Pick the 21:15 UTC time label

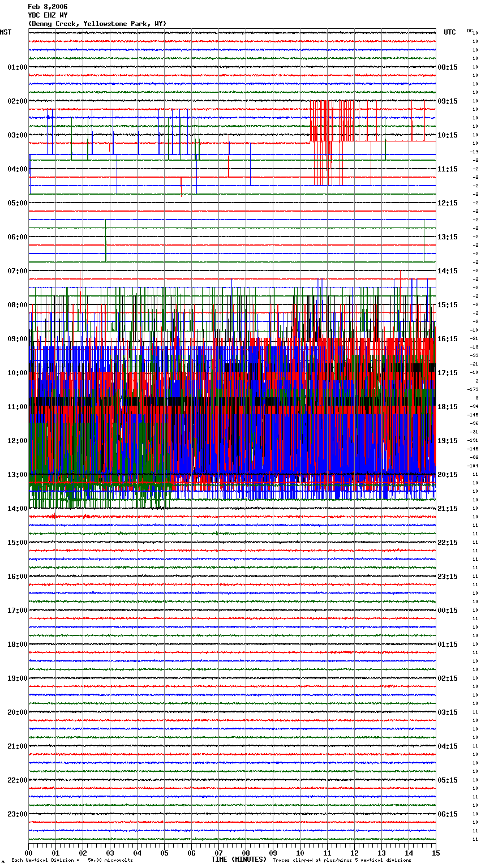coord(448,509)
